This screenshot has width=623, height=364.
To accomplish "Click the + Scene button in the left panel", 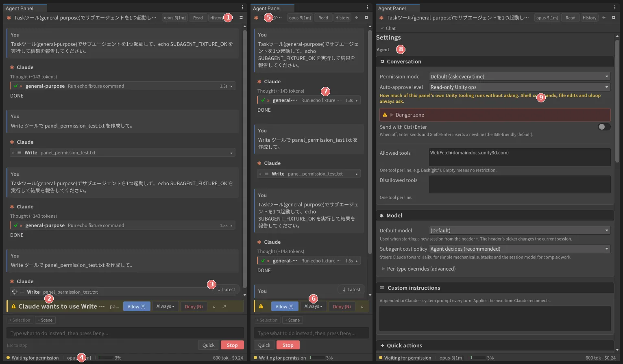I will tap(45, 320).
